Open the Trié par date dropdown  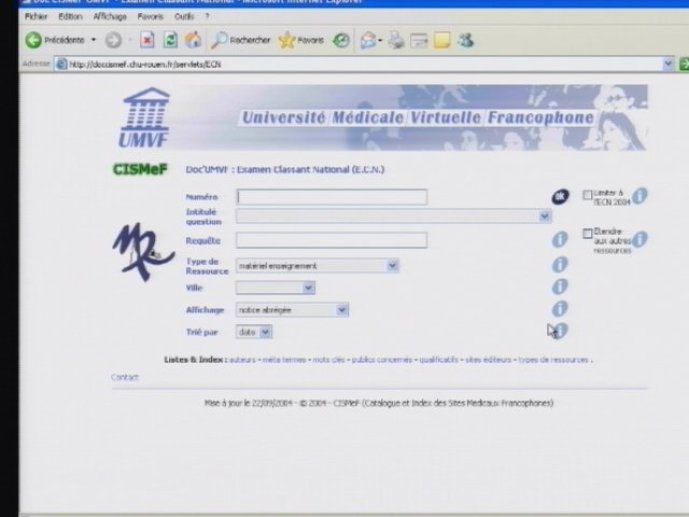pyautogui.click(x=254, y=332)
